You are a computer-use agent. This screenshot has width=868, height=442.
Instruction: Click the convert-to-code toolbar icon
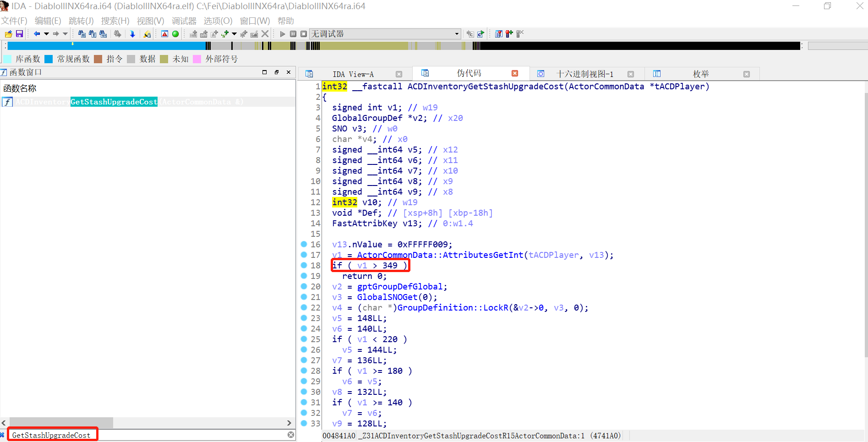click(x=193, y=34)
